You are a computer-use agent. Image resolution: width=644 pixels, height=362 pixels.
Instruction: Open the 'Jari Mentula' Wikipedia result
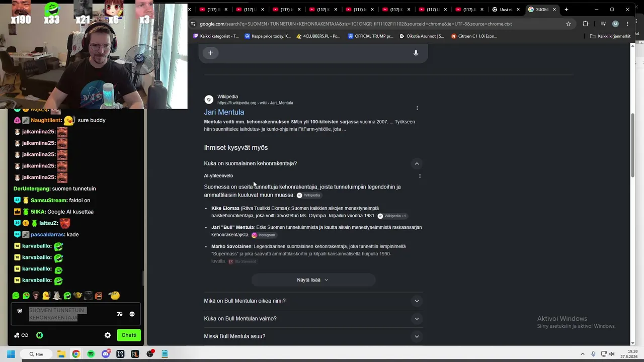pos(224,112)
